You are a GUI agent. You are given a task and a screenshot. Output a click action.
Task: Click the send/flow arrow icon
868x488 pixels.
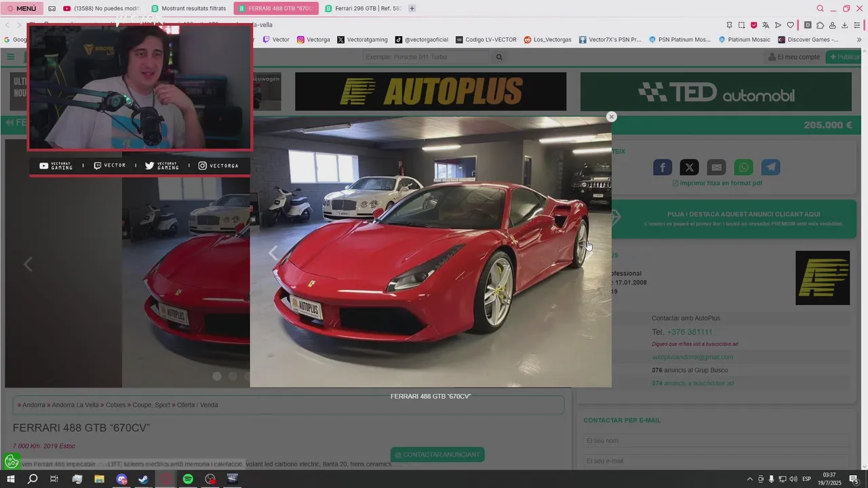778,25
